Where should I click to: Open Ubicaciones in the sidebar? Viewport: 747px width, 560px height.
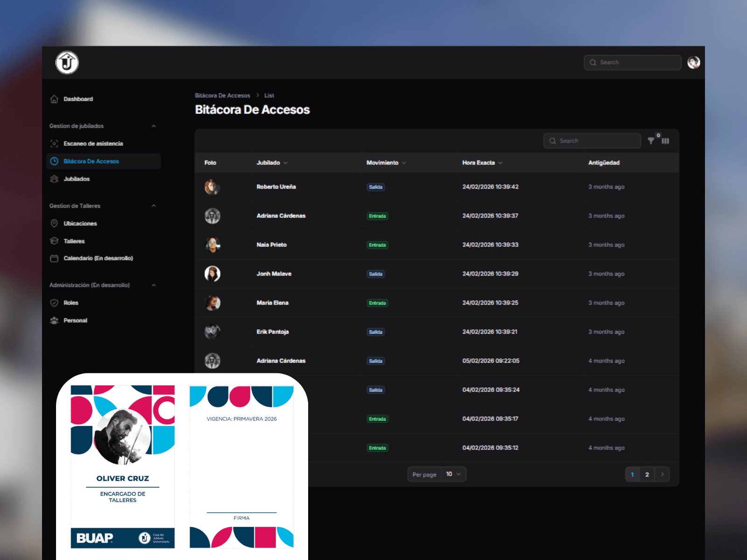coord(104,224)
